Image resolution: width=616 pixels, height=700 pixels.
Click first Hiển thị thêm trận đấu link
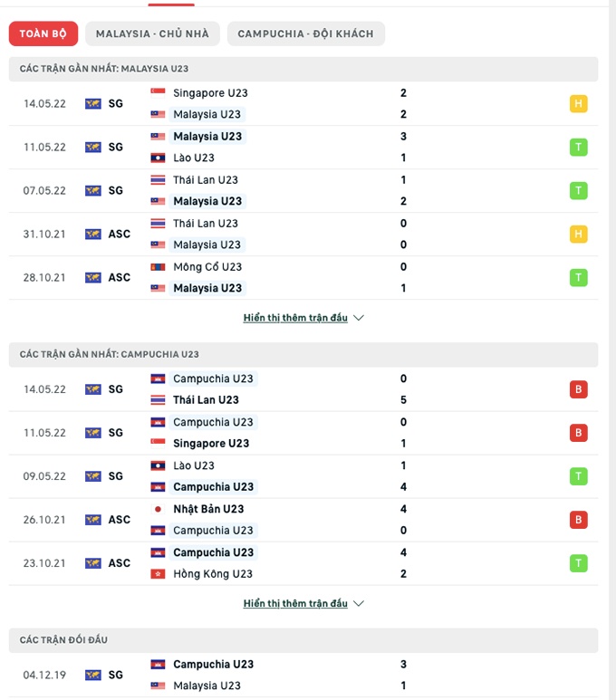(295, 318)
